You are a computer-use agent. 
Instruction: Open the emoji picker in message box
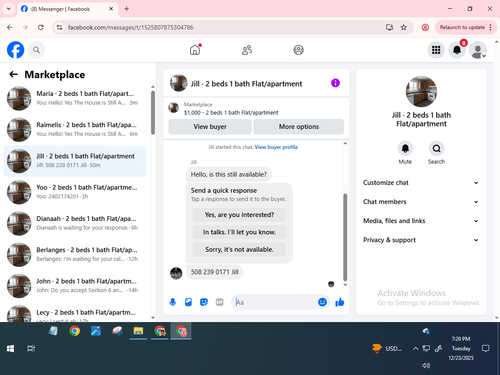coord(322,302)
